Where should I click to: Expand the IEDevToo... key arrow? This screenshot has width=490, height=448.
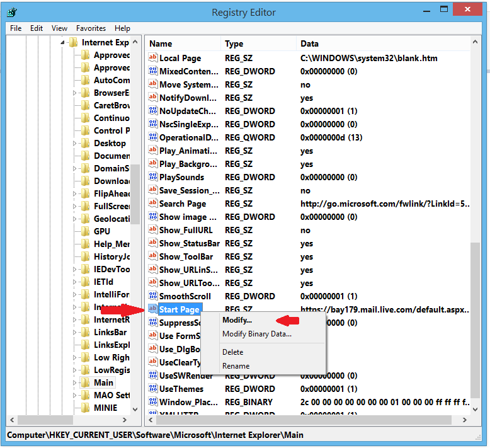point(74,269)
